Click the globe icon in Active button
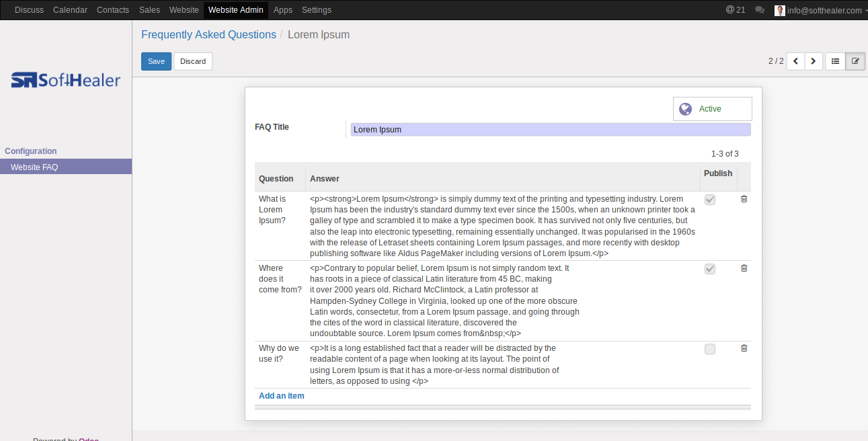 (x=685, y=109)
